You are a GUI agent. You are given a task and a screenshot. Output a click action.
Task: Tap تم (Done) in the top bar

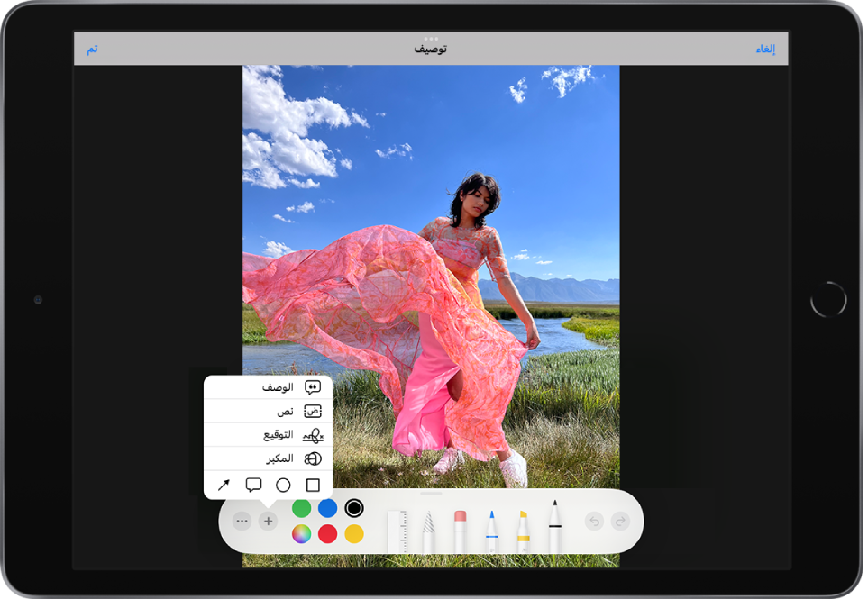pos(92,49)
